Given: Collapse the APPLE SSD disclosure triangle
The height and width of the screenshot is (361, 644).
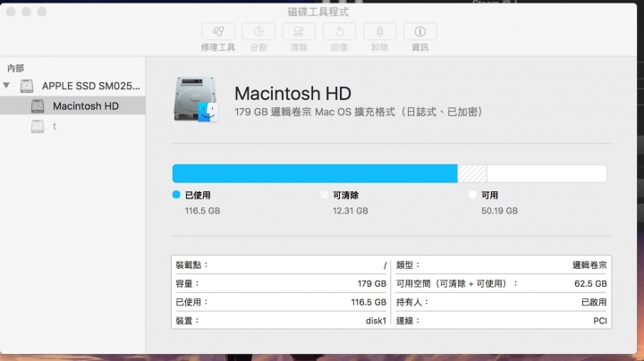Looking at the screenshot, I should 6,85.
